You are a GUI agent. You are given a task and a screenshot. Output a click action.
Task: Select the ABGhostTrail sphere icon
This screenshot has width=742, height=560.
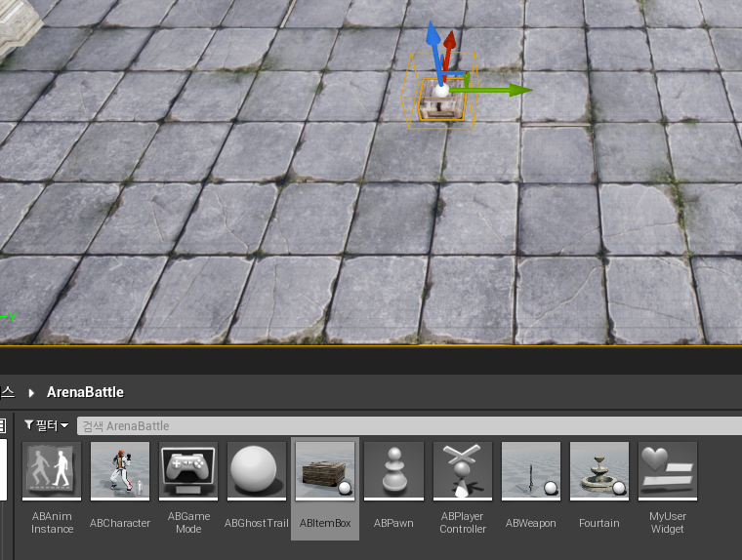[257, 470]
